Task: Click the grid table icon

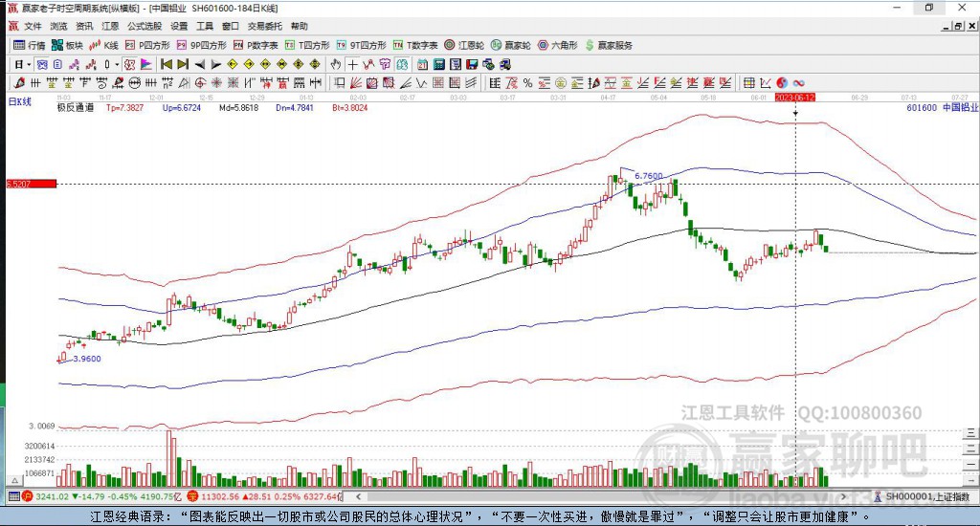Action: 748,82
